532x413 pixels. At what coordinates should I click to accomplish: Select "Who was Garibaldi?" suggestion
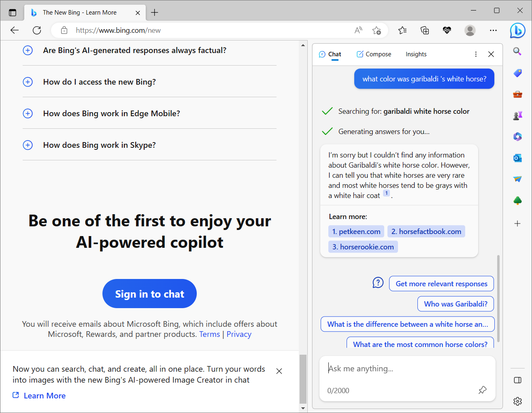click(x=455, y=304)
